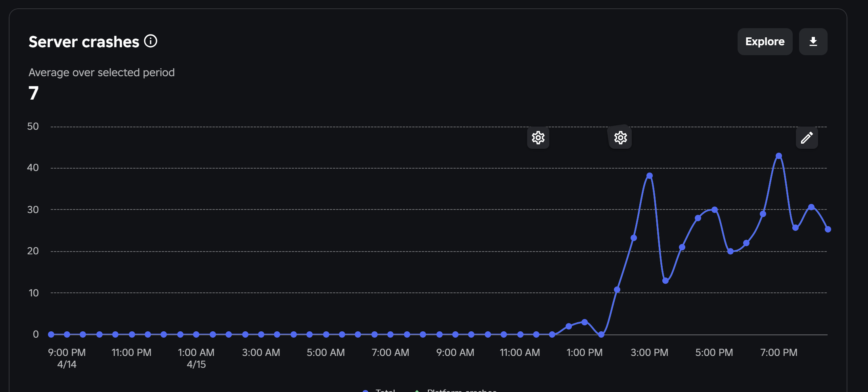Click the 'Server crashes' title
Image resolution: width=868 pixels, height=392 pixels.
coord(84,42)
